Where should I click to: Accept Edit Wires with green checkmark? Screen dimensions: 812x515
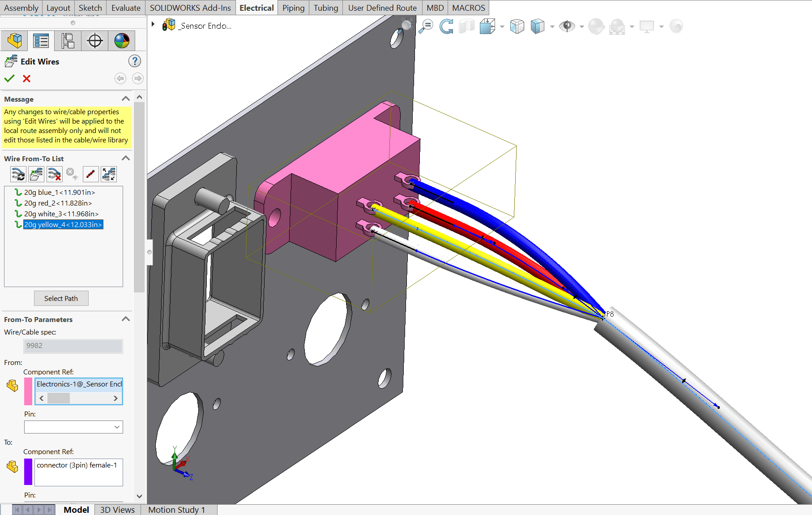9,78
